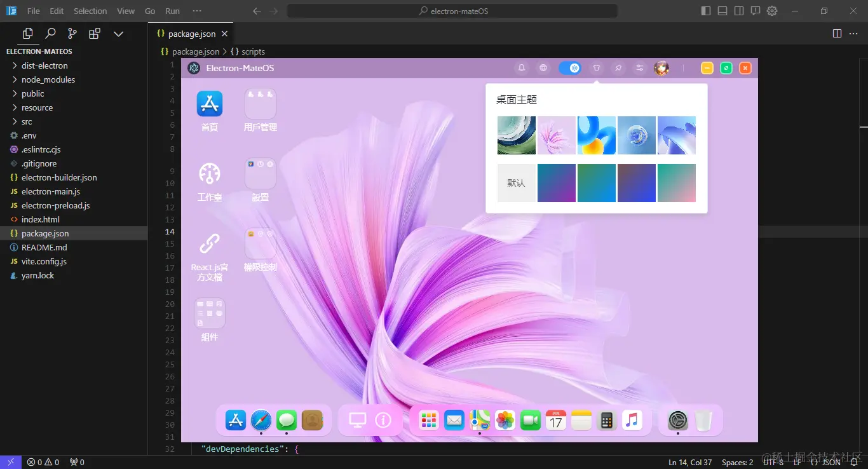
Task: Open the notifications bell in the MateOS titlebar
Action: (521, 67)
